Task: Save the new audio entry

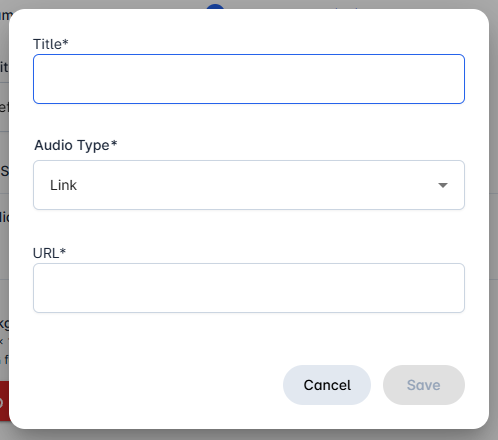Action: [424, 385]
